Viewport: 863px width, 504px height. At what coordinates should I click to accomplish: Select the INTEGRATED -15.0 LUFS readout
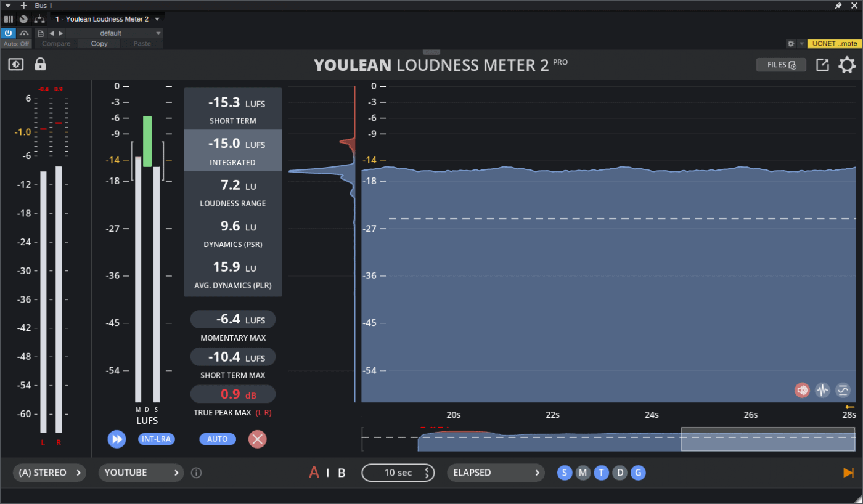coord(233,150)
